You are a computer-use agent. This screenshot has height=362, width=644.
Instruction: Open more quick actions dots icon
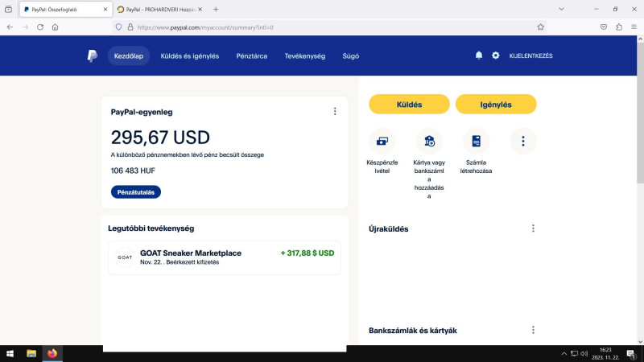point(522,142)
